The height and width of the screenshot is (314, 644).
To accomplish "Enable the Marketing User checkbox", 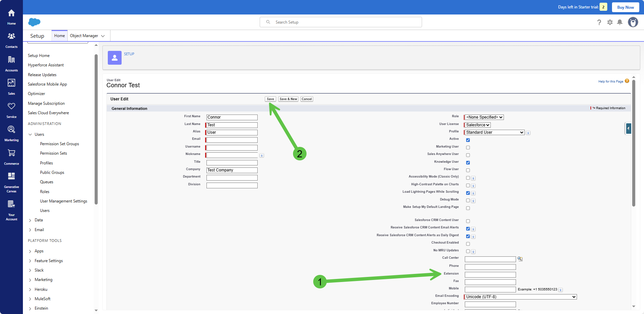I will pos(468,148).
